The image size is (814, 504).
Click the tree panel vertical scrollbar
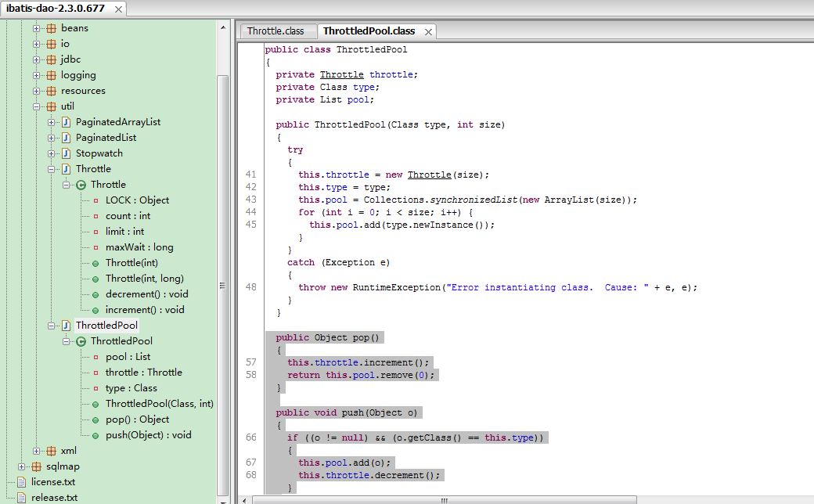tap(223, 284)
